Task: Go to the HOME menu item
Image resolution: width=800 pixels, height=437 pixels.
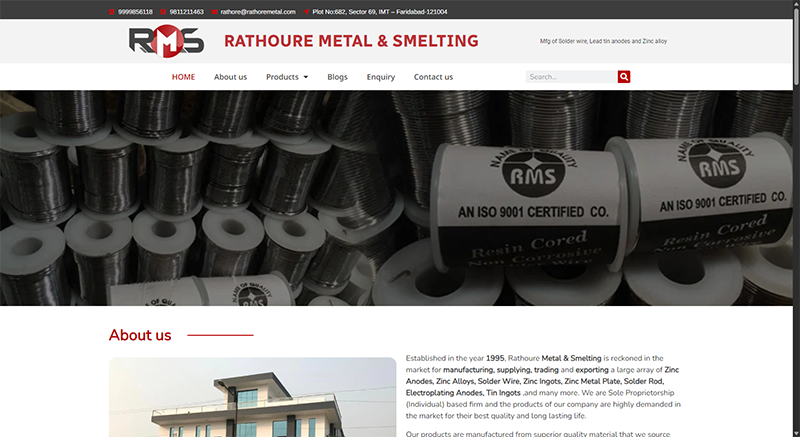Action: point(183,76)
